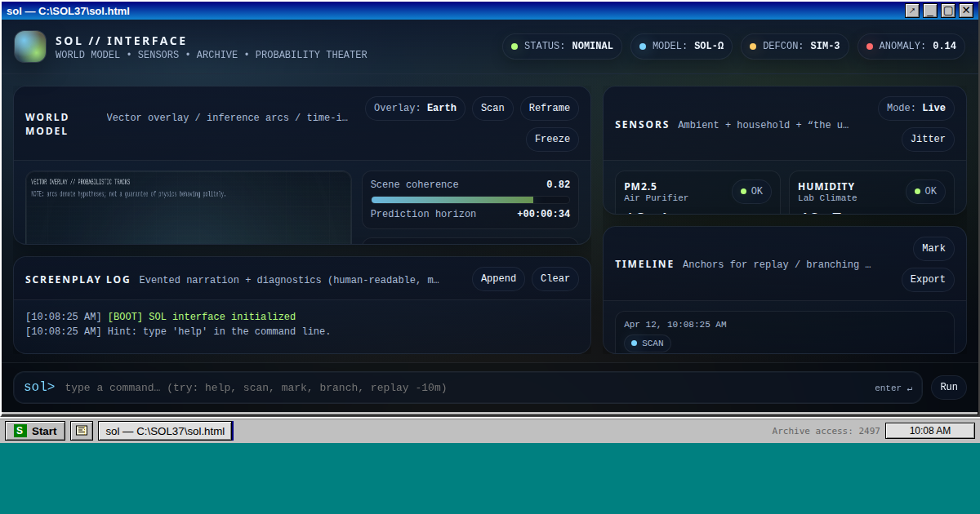
Task: Toggle sensor Jitter on
Action: 928,140
